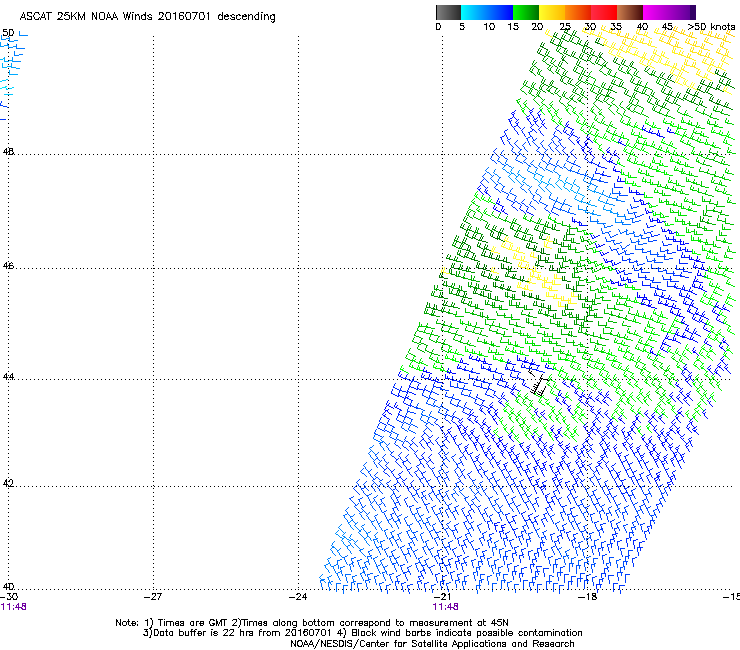Click the latitude label '48'
Viewport: 740px width, 650px height.
[x=8, y=152]
